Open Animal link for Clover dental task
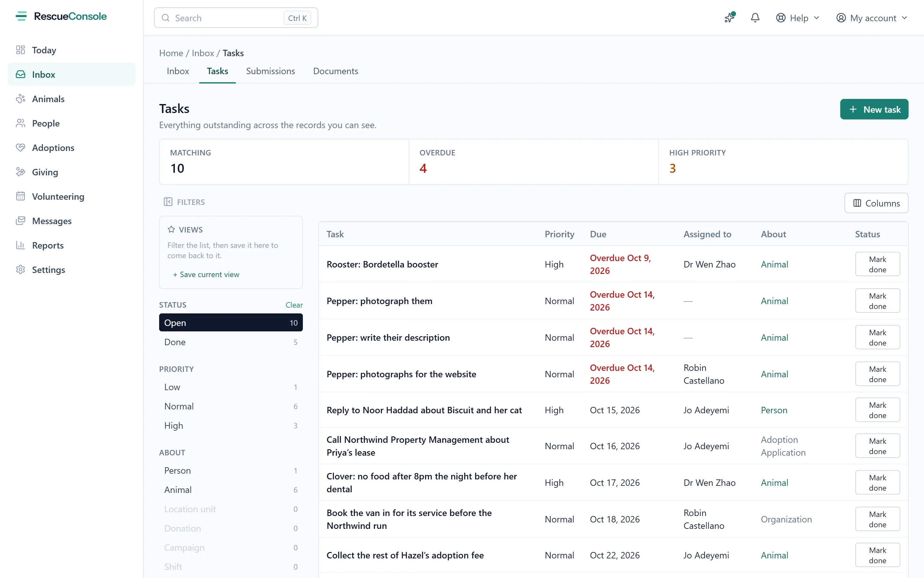The width and height of the screenshot is (924, 578). (774, 483)
